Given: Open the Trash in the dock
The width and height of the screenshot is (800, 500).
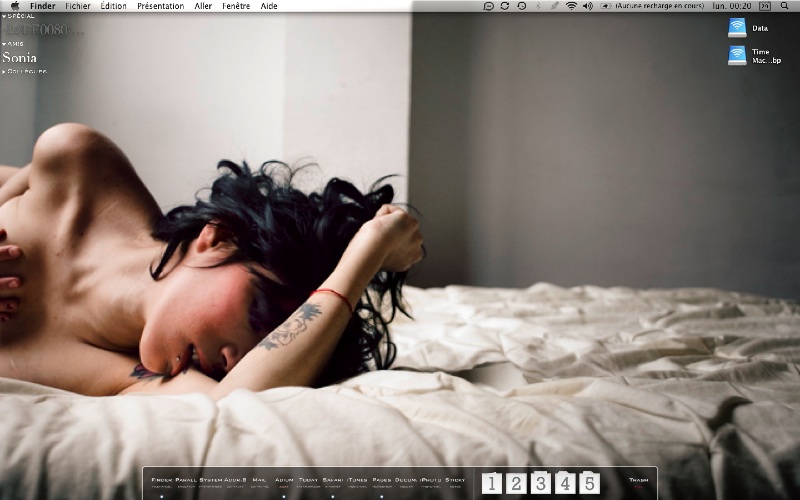Looking at the screenshot, I should coord(638,482).
